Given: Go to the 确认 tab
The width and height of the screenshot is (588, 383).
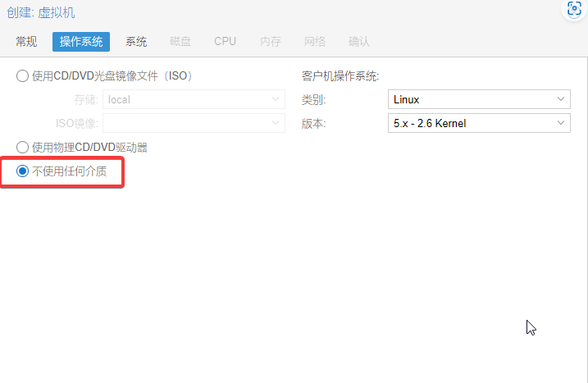Looking at the screenshot, I should point(359,42).
